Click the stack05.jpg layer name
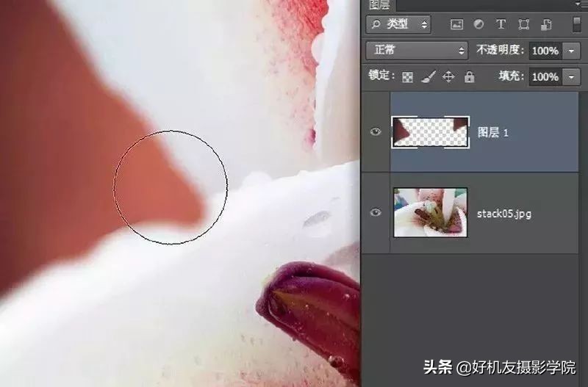 click(504, 214)
